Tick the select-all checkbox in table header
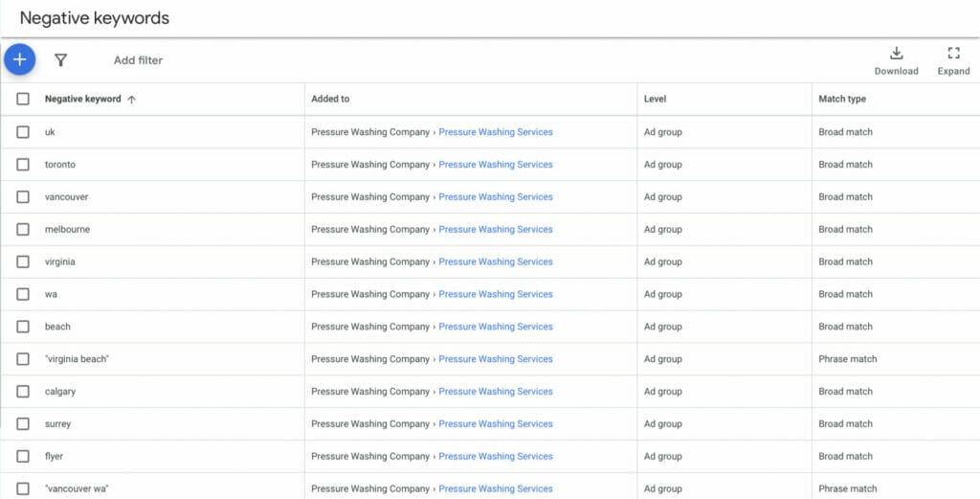This screenshot has height=499, width=980. 23,99
